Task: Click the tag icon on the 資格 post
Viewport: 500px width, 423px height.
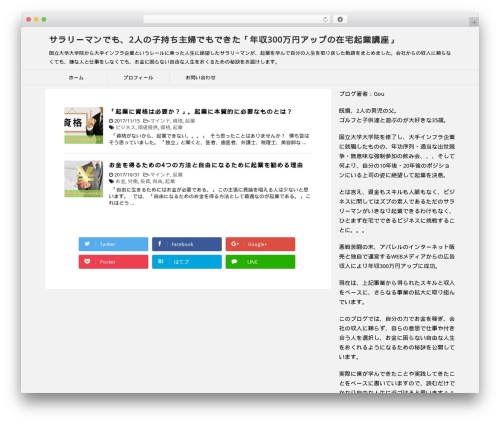Action: pyautogui.click(x=111, y=127)
